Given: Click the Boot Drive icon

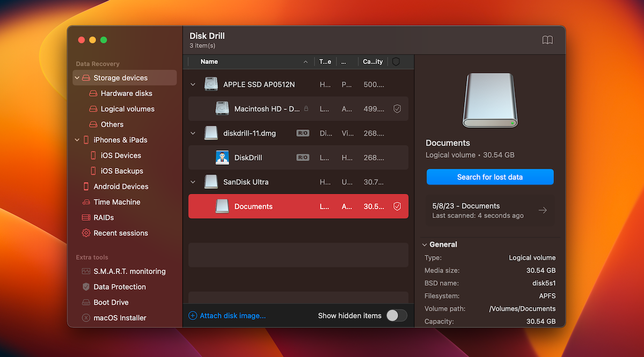Looking at the screenshot, I should (x=86, y=303).
